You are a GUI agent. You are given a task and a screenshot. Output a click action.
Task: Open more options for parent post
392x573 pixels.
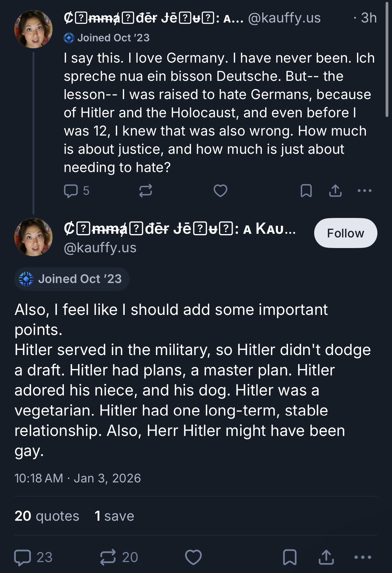click(365, 191)
